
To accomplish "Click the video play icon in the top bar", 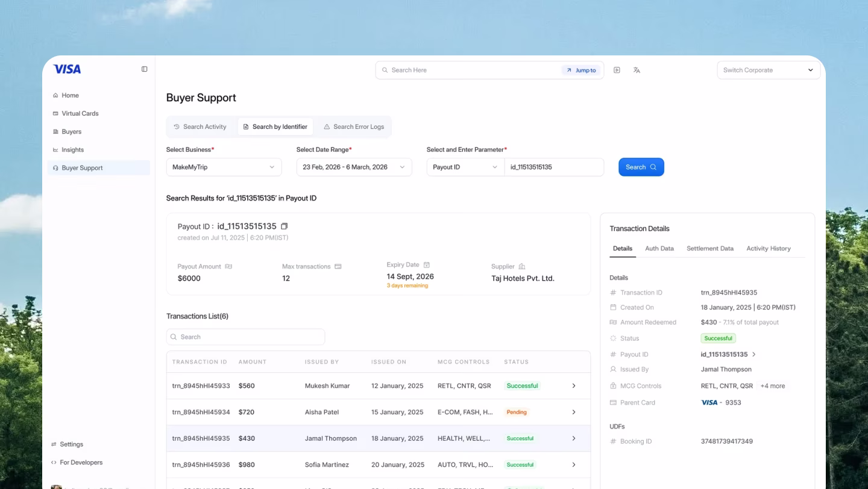I will 617,70.
